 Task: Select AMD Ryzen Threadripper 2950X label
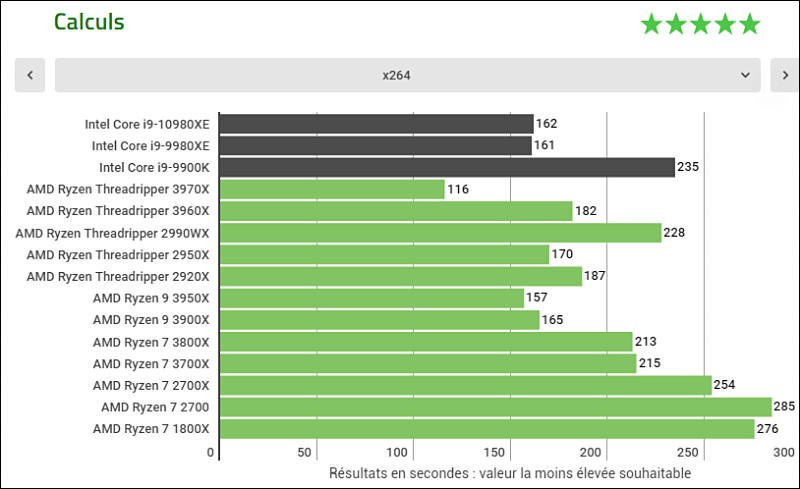click(x=118, y=255)
